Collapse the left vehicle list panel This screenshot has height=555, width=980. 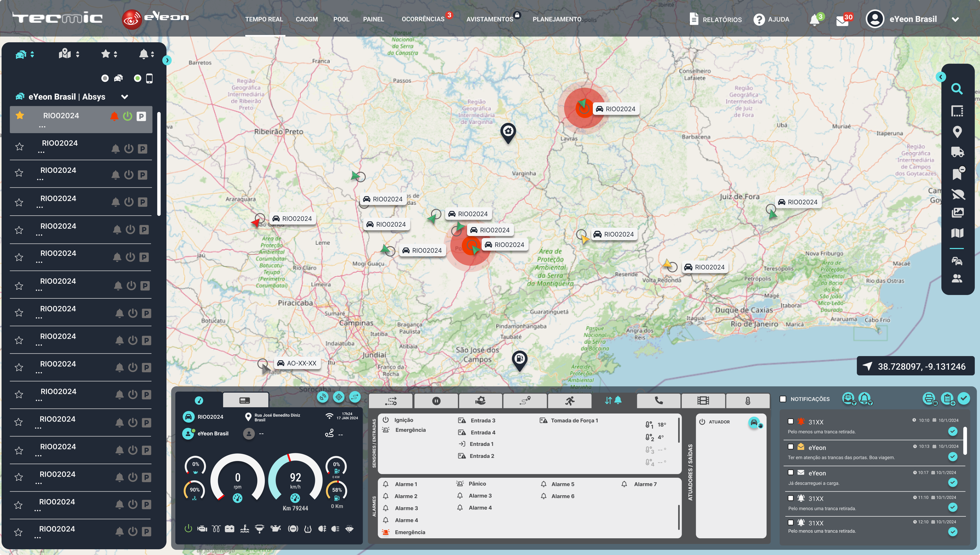(x=167, y=60)
